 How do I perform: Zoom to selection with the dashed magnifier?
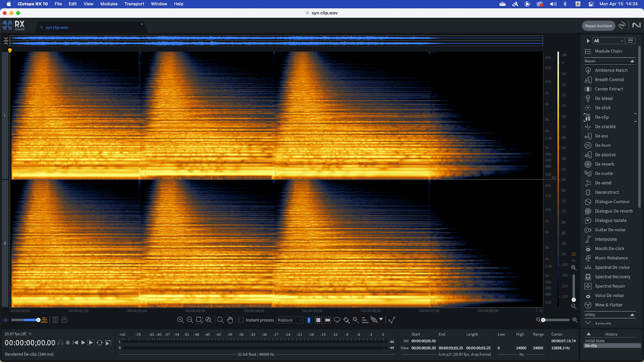[199, 320]
